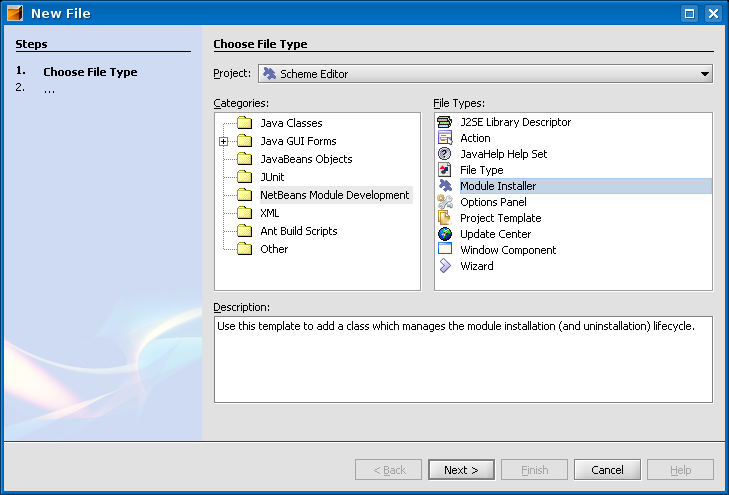Select the JUnit category
The image size is (729, 495).
pyautogui.click(x=272, y=177)
